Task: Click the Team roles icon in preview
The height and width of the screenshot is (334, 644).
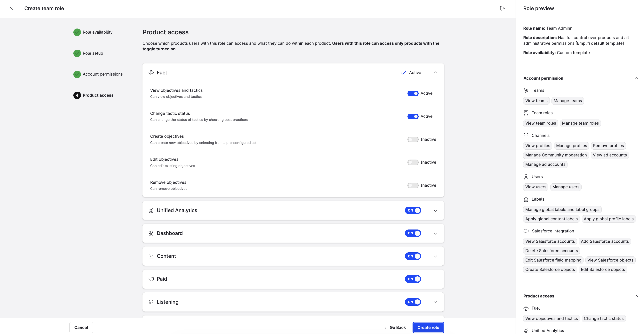Action: pos(526,113)
